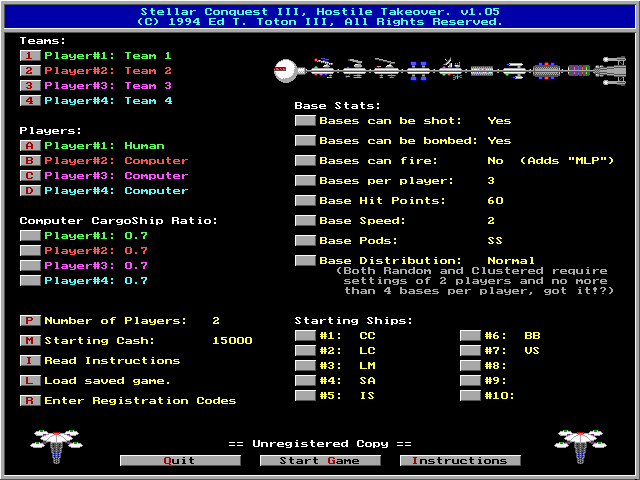Switch the 'Bases can fire' setting
Image resolution: width=640 pixels, height=480 pixels.
[x=304, y=161]
